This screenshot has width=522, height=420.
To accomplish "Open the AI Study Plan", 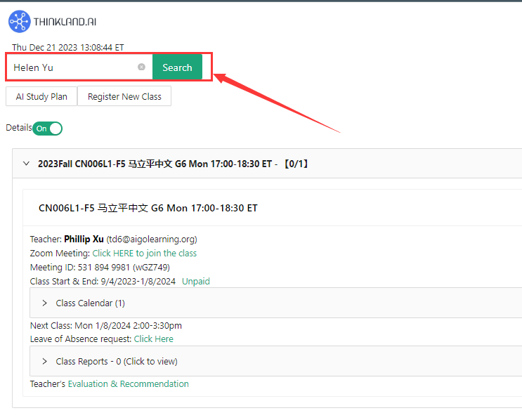I will (x=41, y=97).
